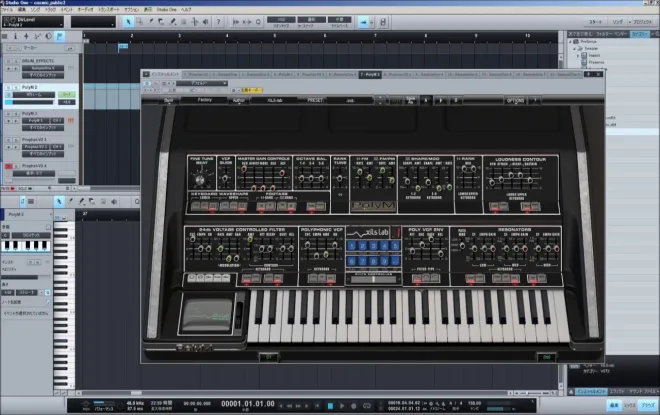Open the file menu (ファイル)
Image resolution: width=660 pixels, height=415 pixels.
coord(7,9)
